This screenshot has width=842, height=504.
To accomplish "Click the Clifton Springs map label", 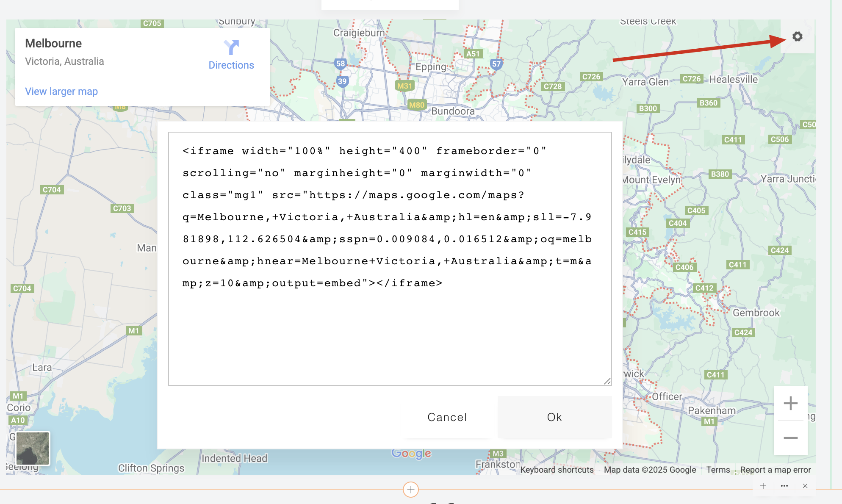I will point(151,468).
